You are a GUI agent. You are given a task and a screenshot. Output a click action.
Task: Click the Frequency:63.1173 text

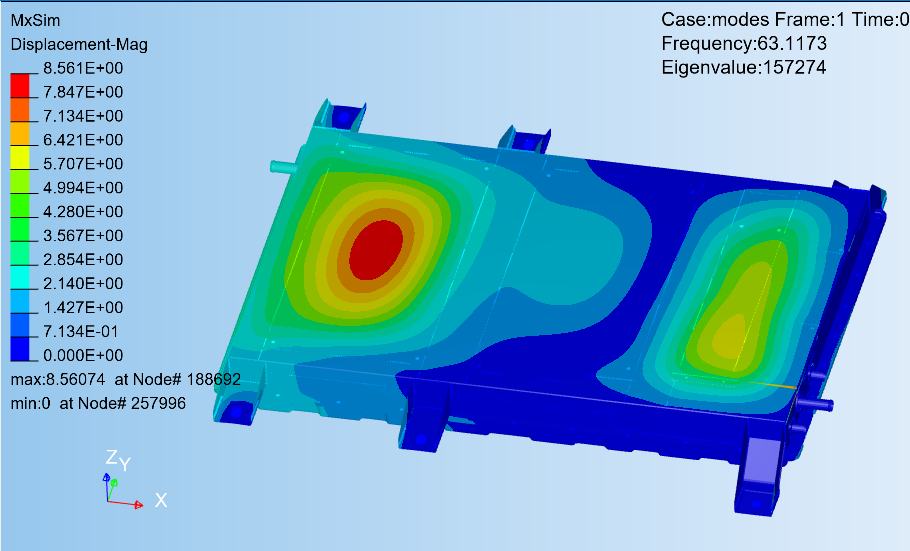(744, 44)
